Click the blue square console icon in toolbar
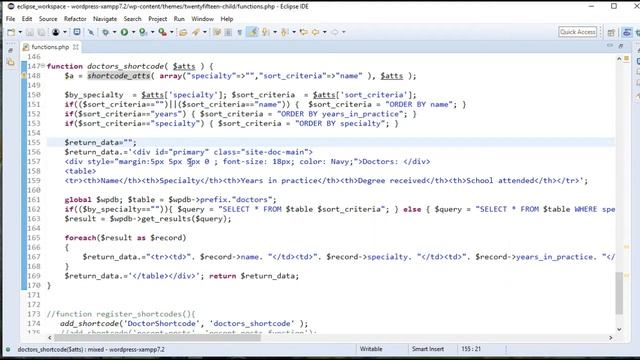Image resolution: width=640 pixels, height=360 pixels. [77, 32]
